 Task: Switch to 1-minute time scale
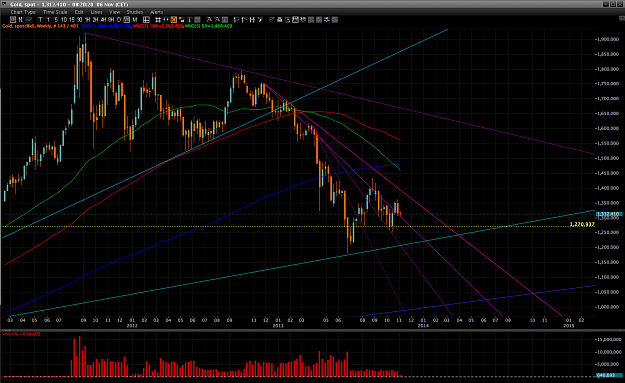pyautogui.click(x=48, y=20)
